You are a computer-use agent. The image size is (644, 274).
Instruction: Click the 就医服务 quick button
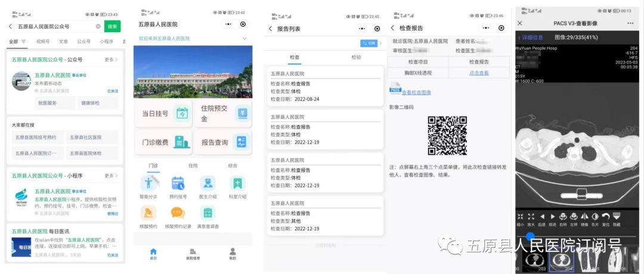point(55,103)
